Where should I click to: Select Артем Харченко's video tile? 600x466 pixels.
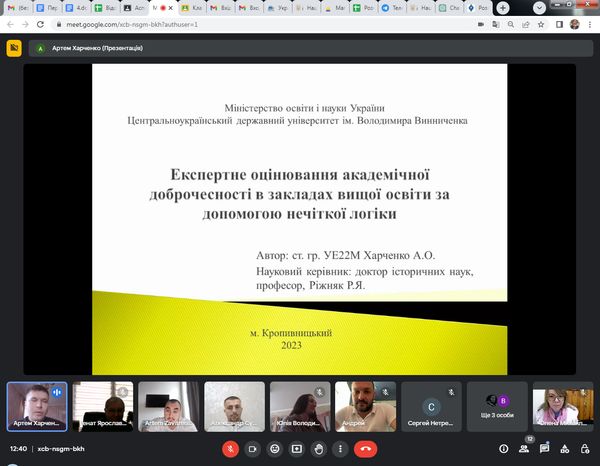[37, 406]
